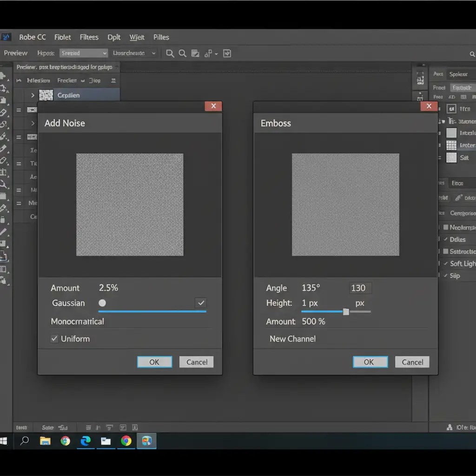This screenshot has height=476, width=476.
Task: Open the Liosrcheaide dropdown in options bar
Action: [x=134, y=53]
